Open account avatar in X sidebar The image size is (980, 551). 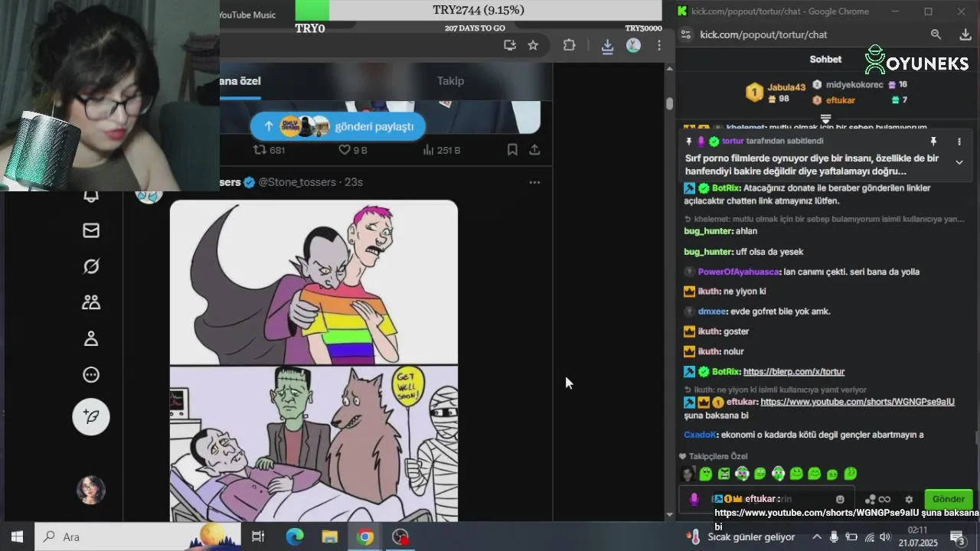pyautogui.click(x=91, y=490)
